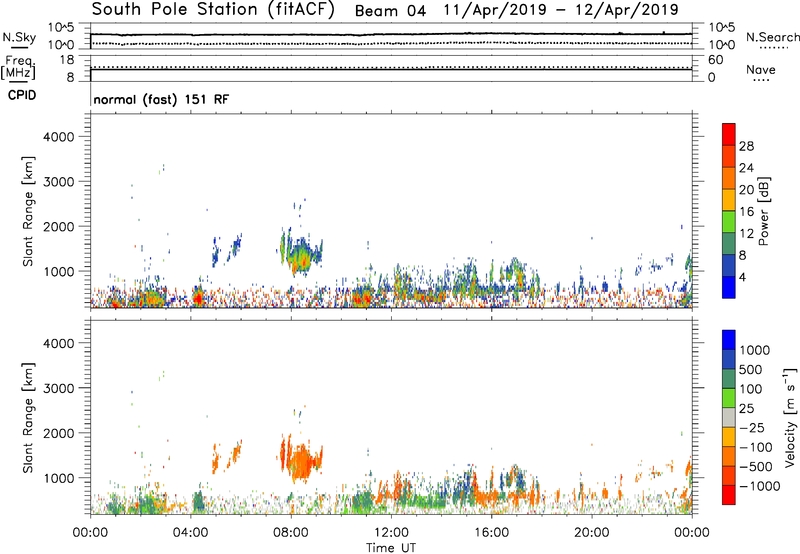Click the 2000 km tick of velocity panel
Viewport: 800px width, 554px height.
point(59,433)
